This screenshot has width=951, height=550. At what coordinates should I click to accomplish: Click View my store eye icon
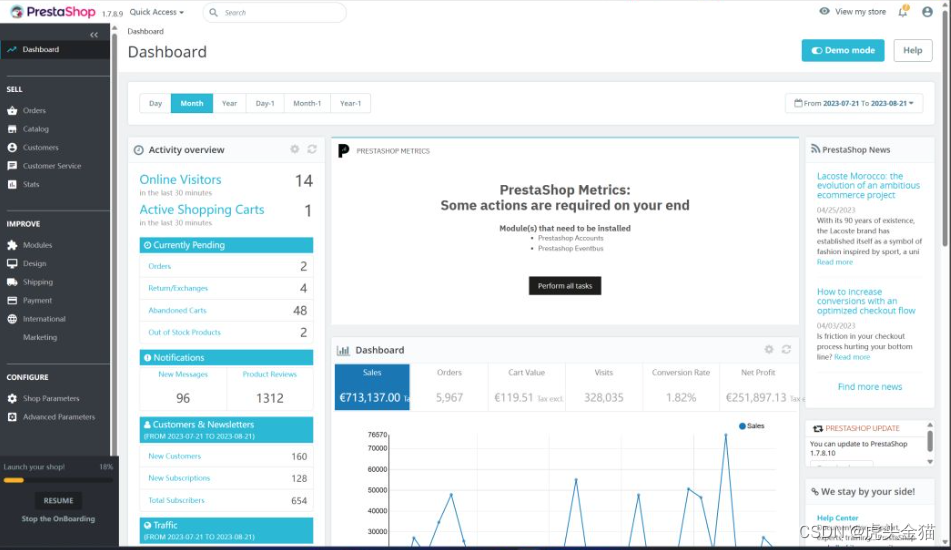click(824, 12)
